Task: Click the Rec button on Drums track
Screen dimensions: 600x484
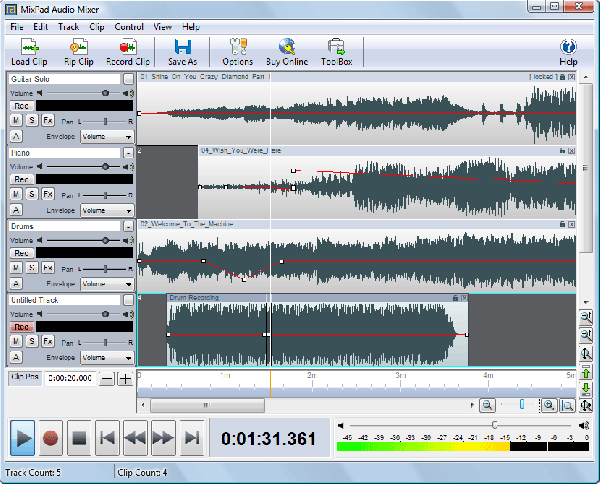Action: click(20, 254)
